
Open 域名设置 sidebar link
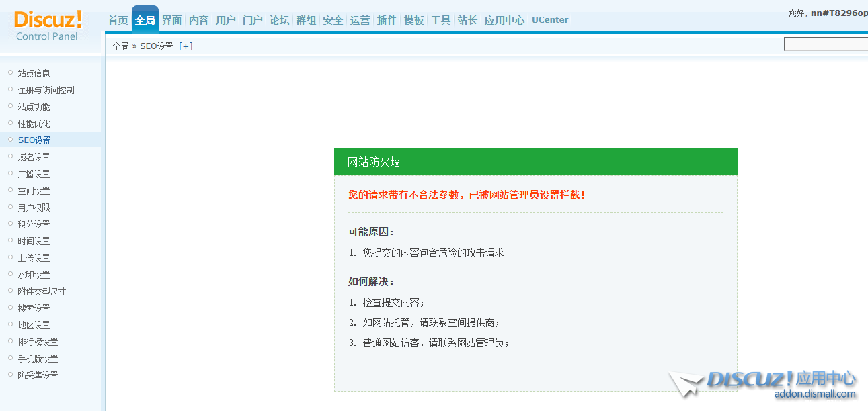[x=34, y=157]
